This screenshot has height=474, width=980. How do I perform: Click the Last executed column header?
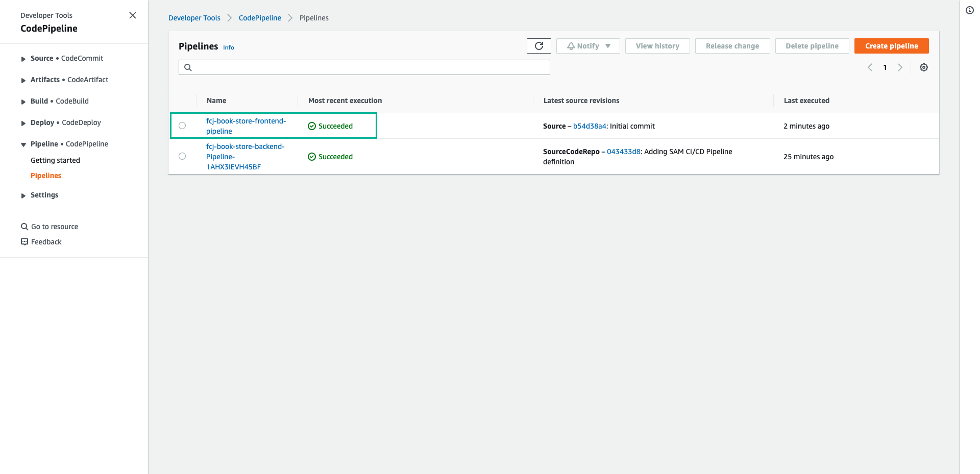(806, 101)
